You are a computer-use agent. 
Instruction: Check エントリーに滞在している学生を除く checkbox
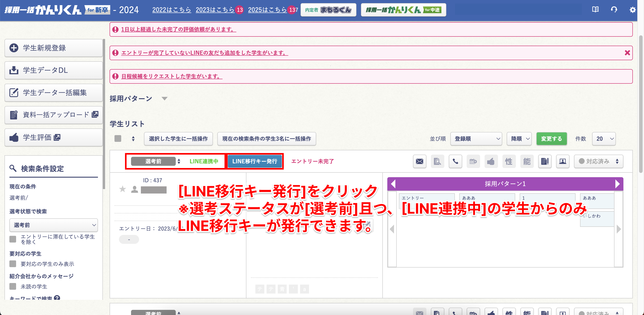pos(13,239)
